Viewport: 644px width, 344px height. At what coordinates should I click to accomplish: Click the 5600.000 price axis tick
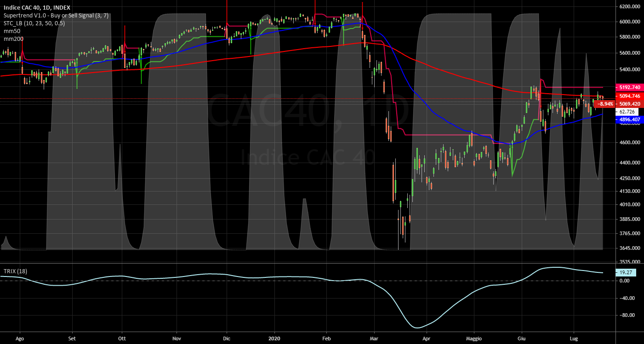tap(630, 53)
